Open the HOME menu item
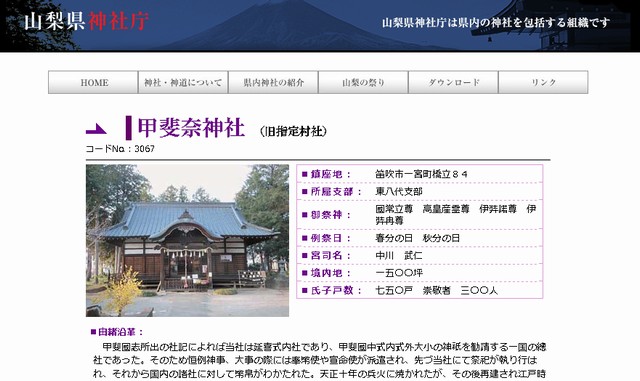640x381 pixels. click(x=93, y=82)
